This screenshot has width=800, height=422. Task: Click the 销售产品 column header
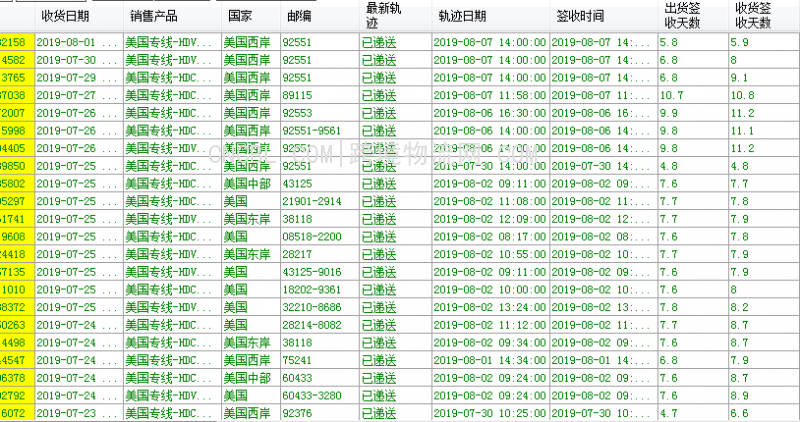click(x=154, y=16)
